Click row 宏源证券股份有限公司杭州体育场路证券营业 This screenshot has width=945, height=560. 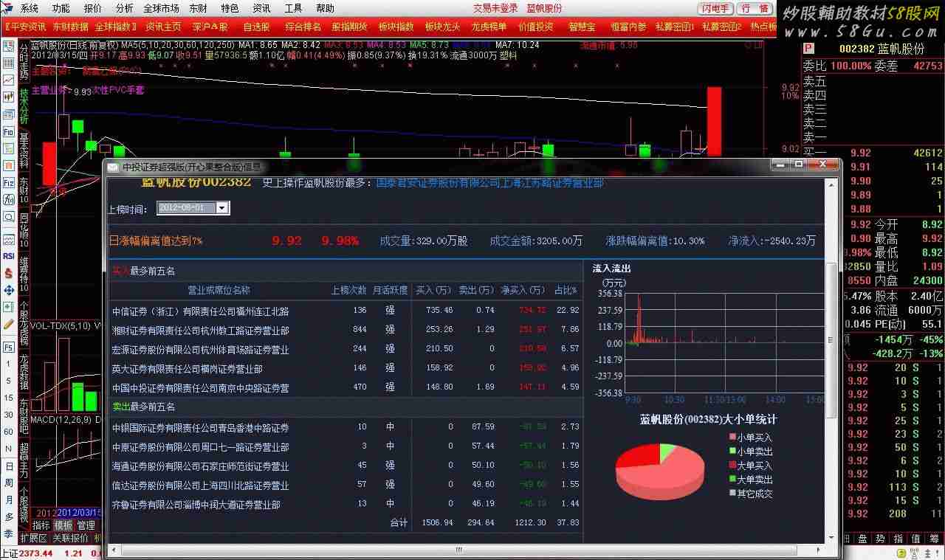345,349
